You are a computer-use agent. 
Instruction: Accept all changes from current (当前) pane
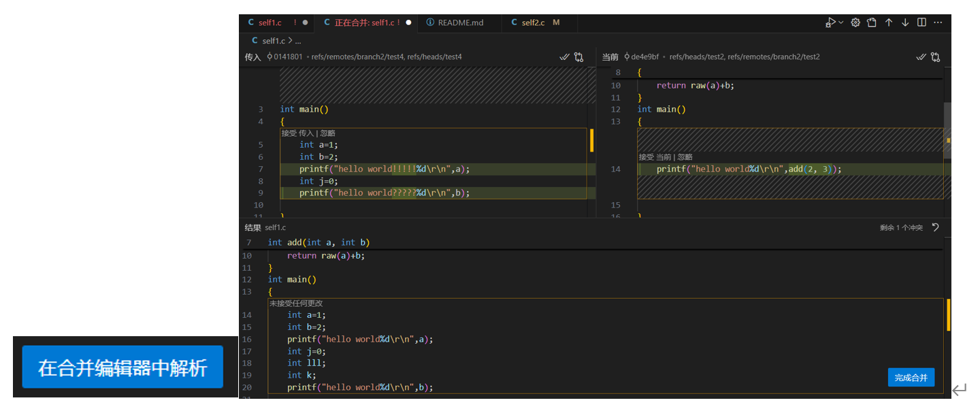point(921,57)
